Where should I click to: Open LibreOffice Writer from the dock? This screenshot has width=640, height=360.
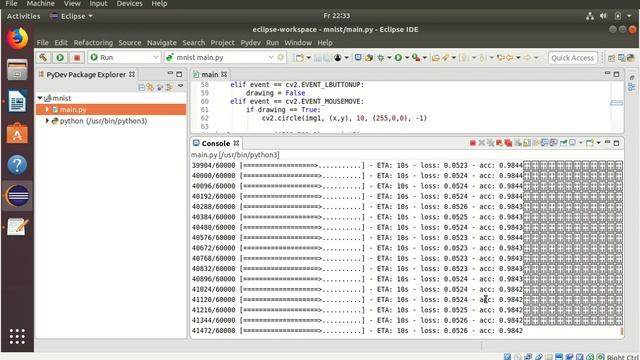pyautogui.click(x=17, y=101)
